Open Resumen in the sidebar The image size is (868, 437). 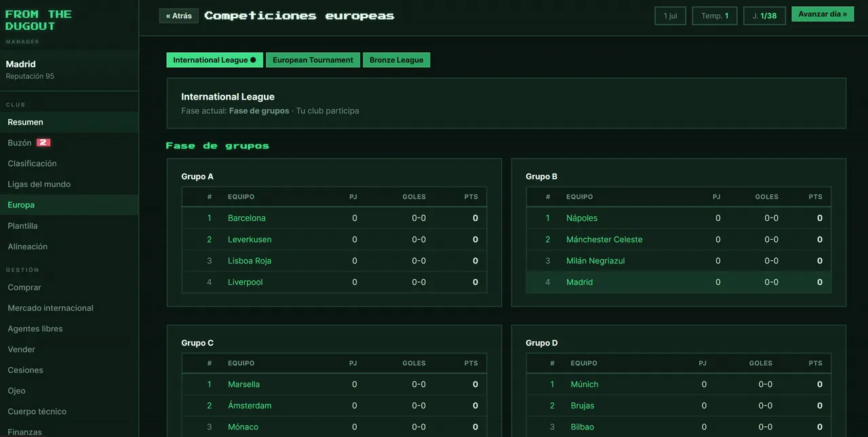click(x=69, y=122)
